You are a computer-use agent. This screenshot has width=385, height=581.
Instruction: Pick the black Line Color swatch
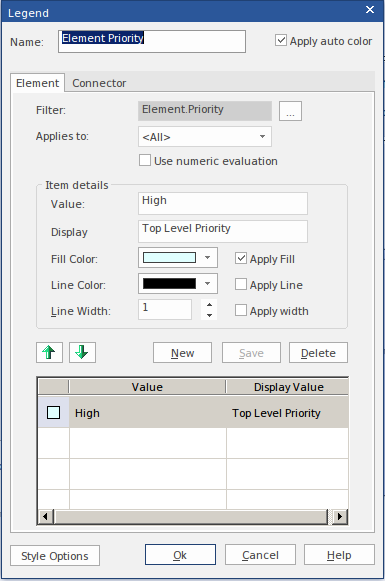pos(169,283)
